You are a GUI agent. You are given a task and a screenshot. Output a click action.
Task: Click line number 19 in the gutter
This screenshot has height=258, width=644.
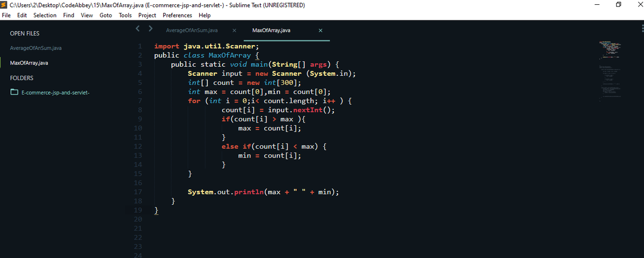137,210
